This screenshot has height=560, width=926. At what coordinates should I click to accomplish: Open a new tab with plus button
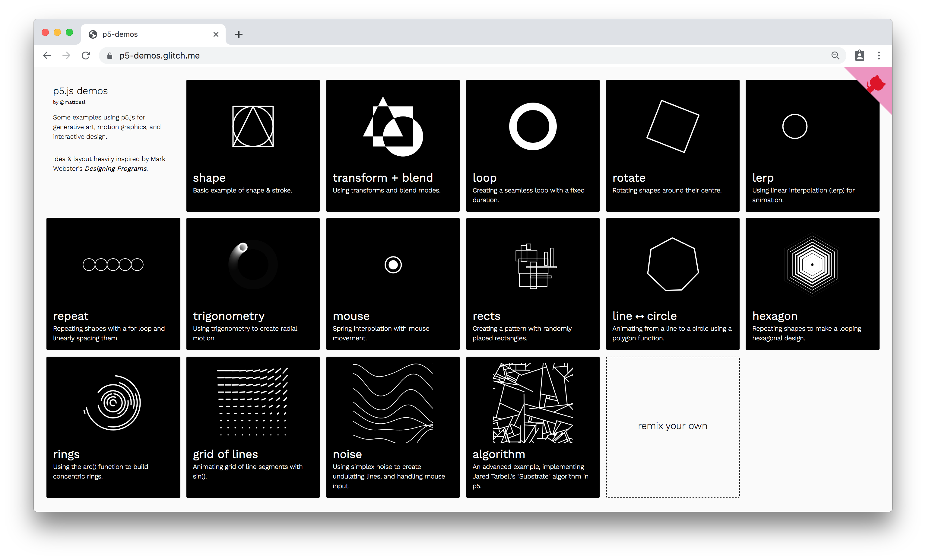(239, 35)
